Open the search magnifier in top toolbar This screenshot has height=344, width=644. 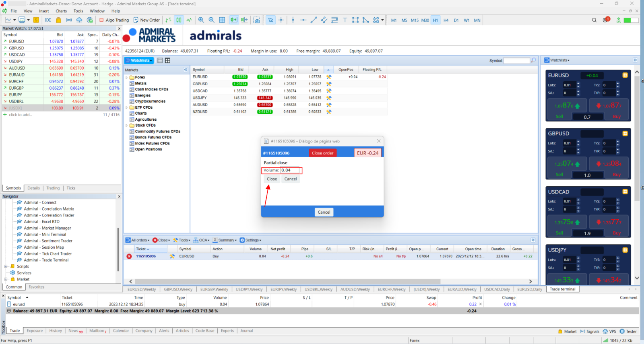coord(594,20)
